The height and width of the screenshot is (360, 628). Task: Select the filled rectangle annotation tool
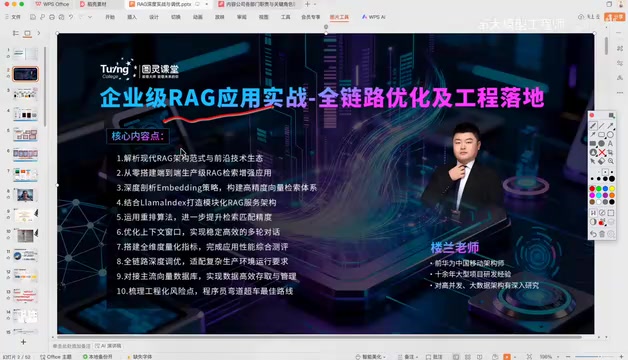593,143
